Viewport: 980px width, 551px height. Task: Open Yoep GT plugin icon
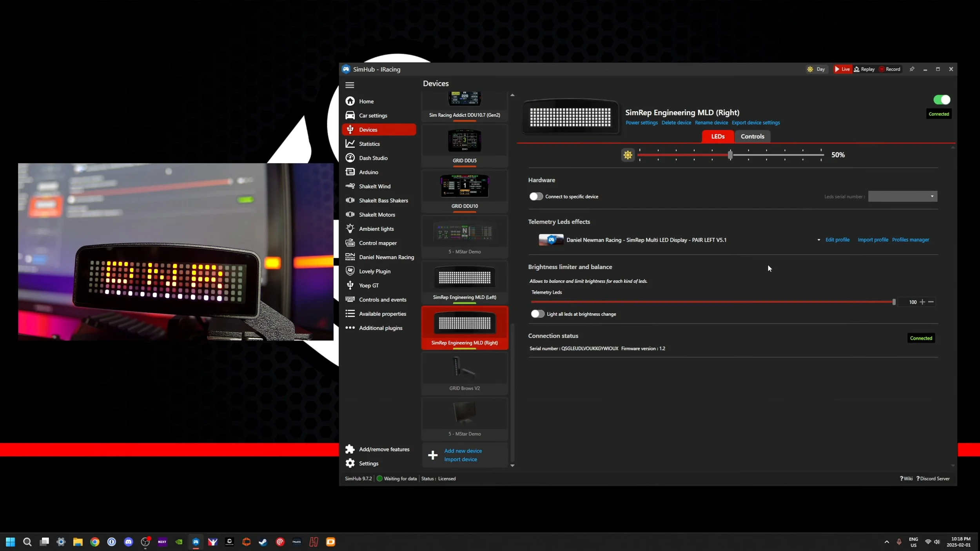pyautogui.click(x=350, y=285)
